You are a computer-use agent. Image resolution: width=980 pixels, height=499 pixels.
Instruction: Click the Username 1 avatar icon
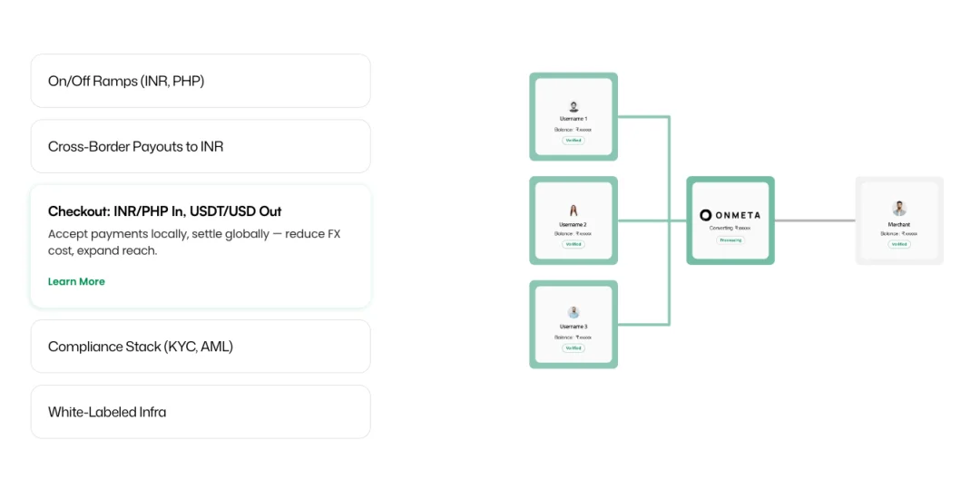tap(573, 107)
